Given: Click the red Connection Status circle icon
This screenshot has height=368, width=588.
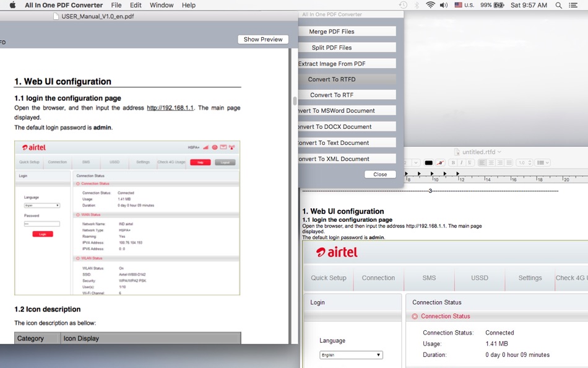Looking at the screenshot, I should click(415, 317).
